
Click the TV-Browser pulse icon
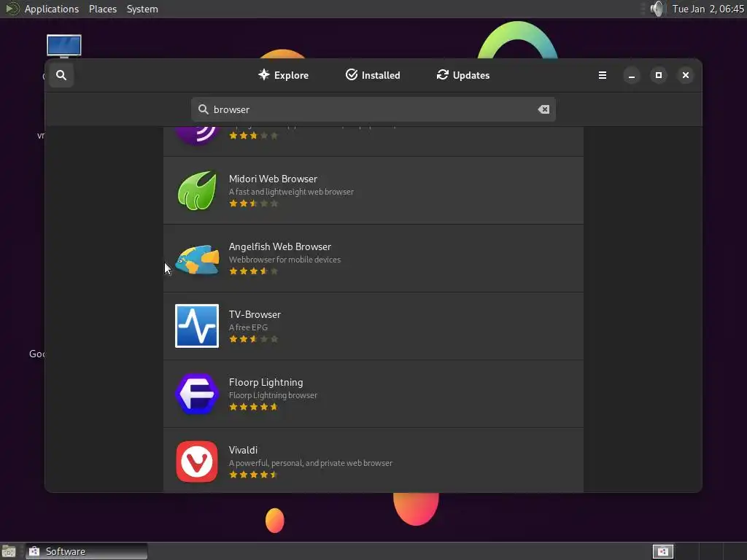coord(197,326)
